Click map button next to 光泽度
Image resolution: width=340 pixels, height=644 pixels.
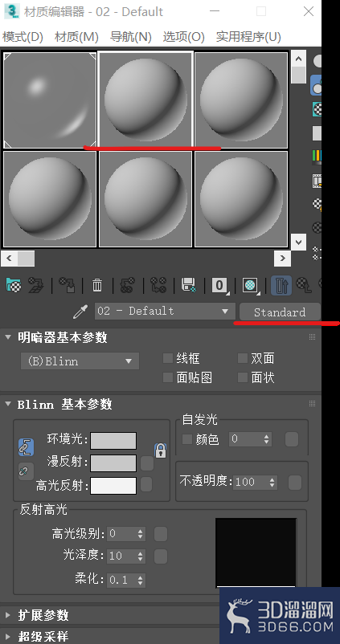160,556
